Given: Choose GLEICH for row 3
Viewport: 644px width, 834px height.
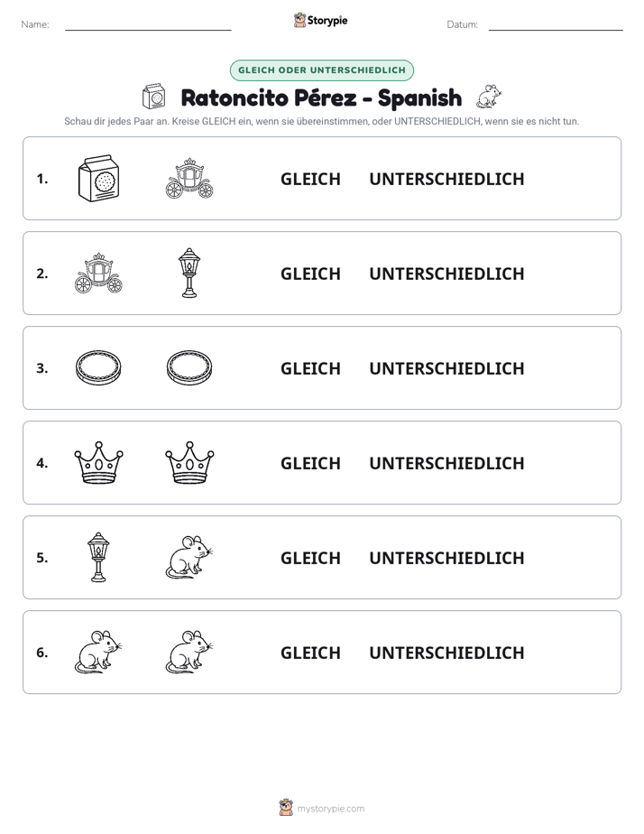Looking at the screenshot, I should pos(310,368).
